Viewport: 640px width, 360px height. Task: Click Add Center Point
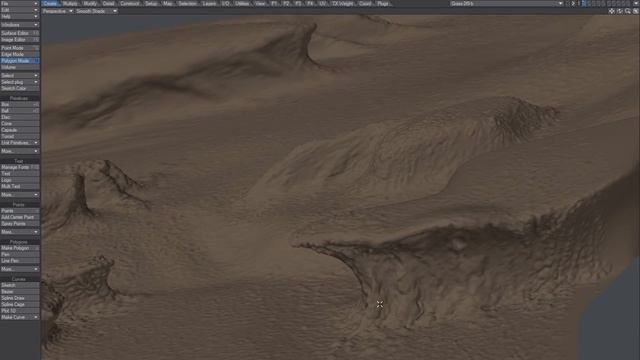20,217
